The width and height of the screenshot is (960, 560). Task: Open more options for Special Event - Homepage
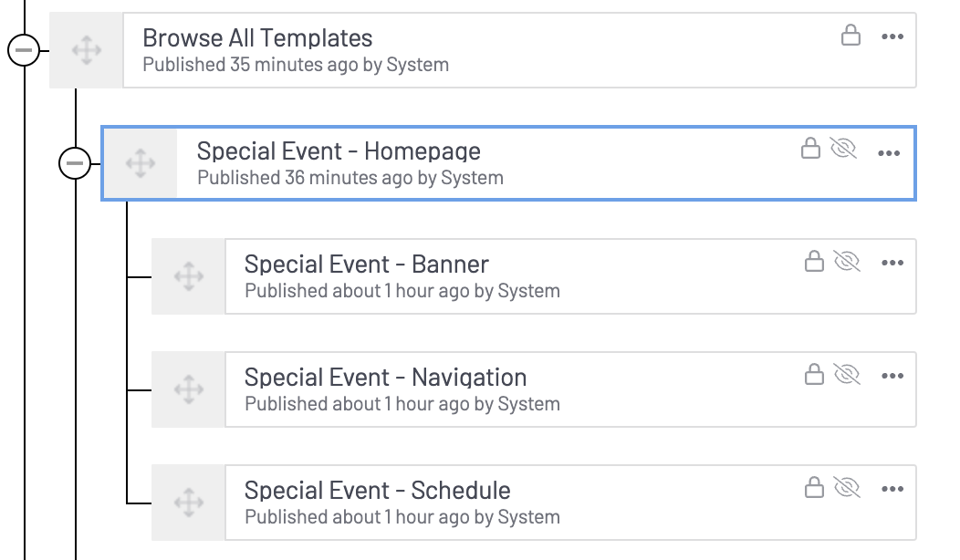(888, 153)
